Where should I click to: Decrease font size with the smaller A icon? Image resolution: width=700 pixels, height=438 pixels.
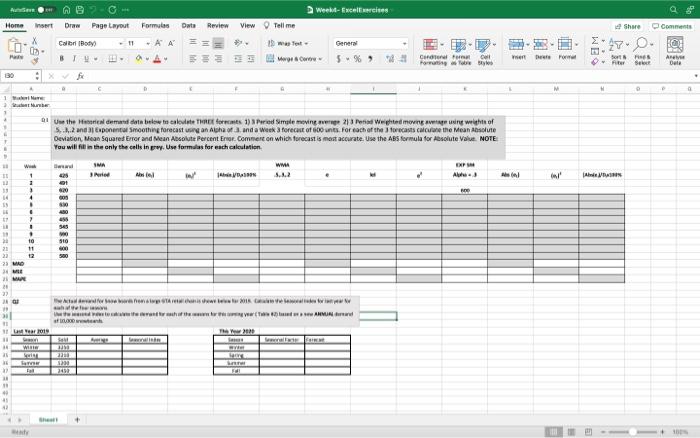(x=171, y=43)
